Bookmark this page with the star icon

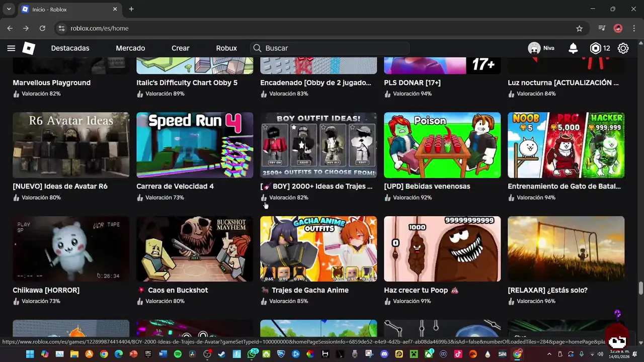click(580, 29)
